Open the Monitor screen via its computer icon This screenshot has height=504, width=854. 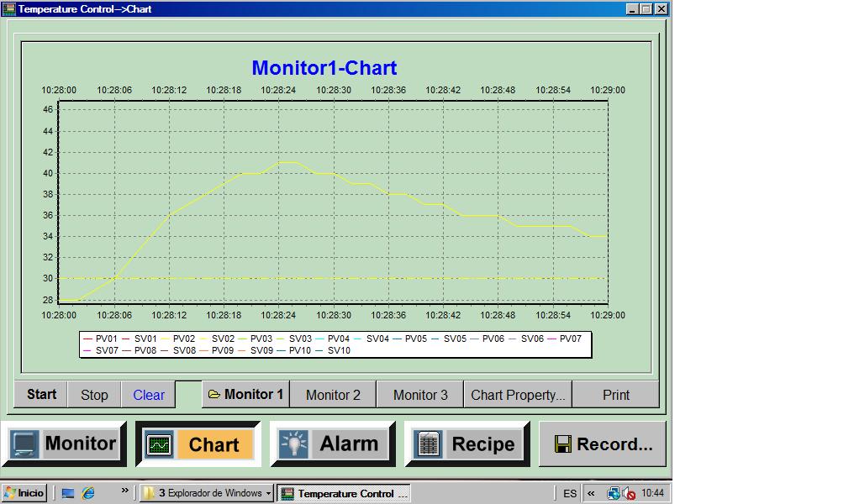pyautogui.click(x=24, y=444)
